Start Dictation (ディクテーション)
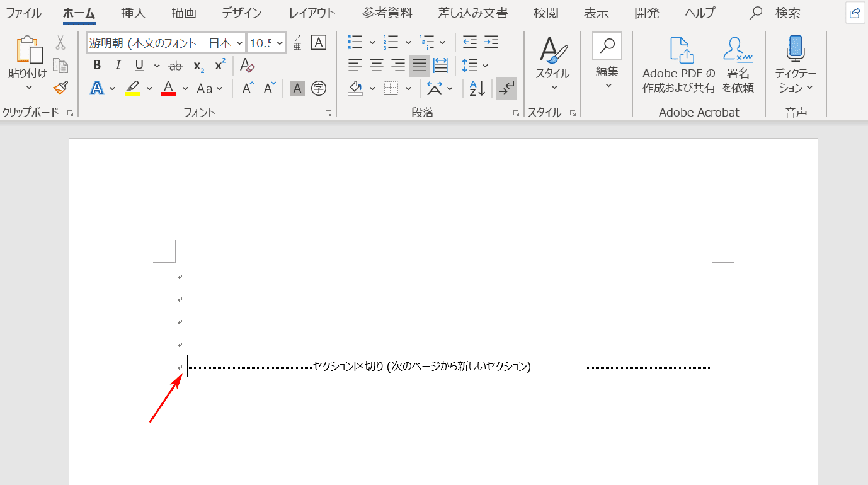The image size is (868, 485). click(x=796, y=64)
